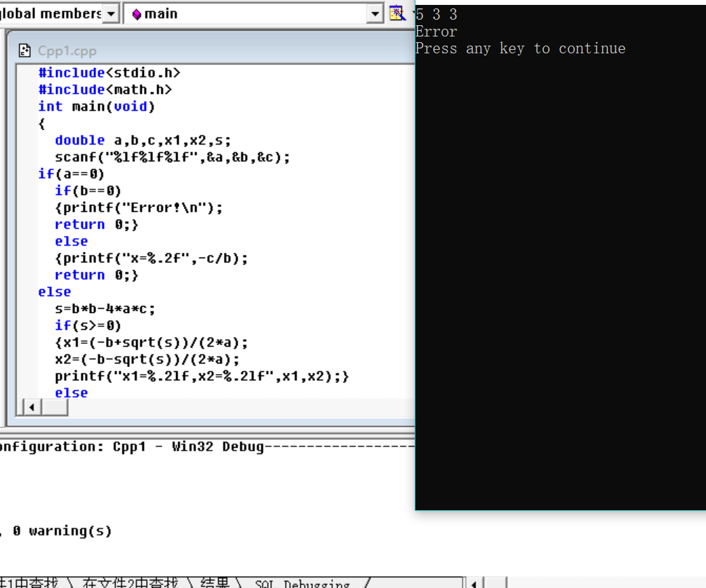Screen dimensions: 706x588
Task: Click the printf("Error!\n") line
Action: point(139,208)
